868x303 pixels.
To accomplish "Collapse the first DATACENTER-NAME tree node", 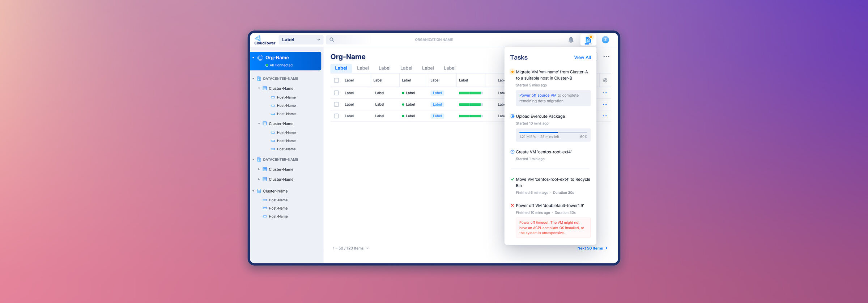I will (253, 79).
